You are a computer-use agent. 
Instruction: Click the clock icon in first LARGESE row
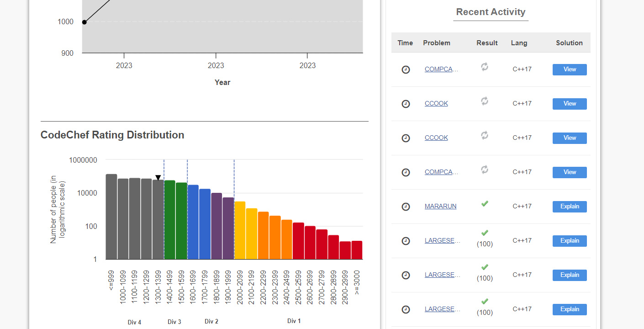(x=406, y=241)
